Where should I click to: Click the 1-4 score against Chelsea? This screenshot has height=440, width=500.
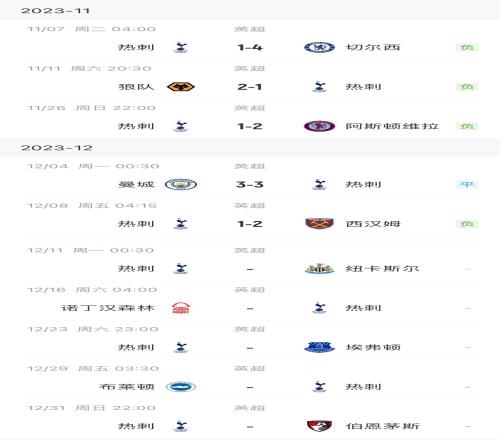click(x=250, y=47)
